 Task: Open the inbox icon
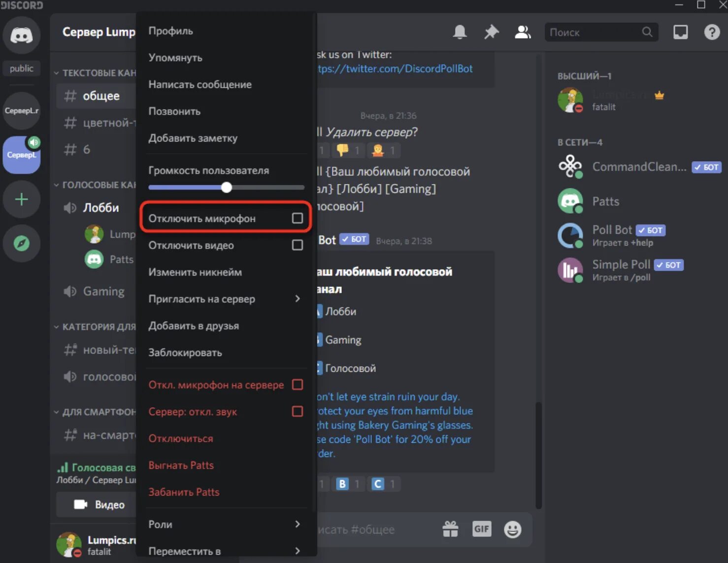[680, 32]
